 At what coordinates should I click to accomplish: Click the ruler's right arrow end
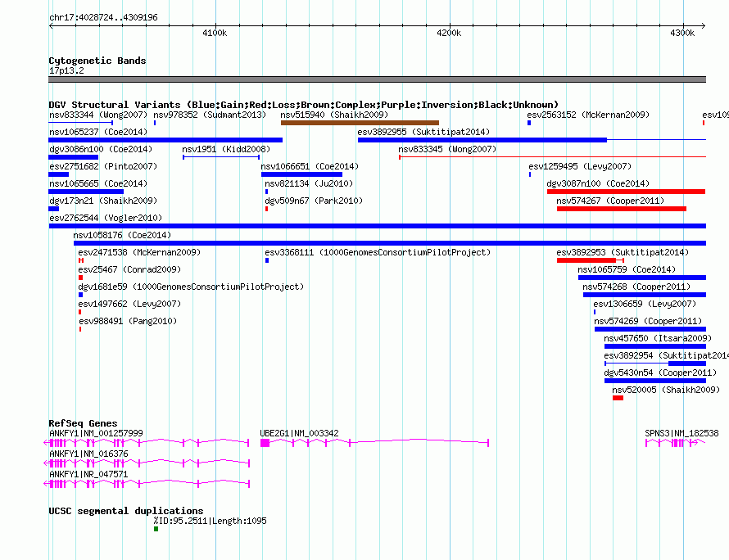point(703,26)
